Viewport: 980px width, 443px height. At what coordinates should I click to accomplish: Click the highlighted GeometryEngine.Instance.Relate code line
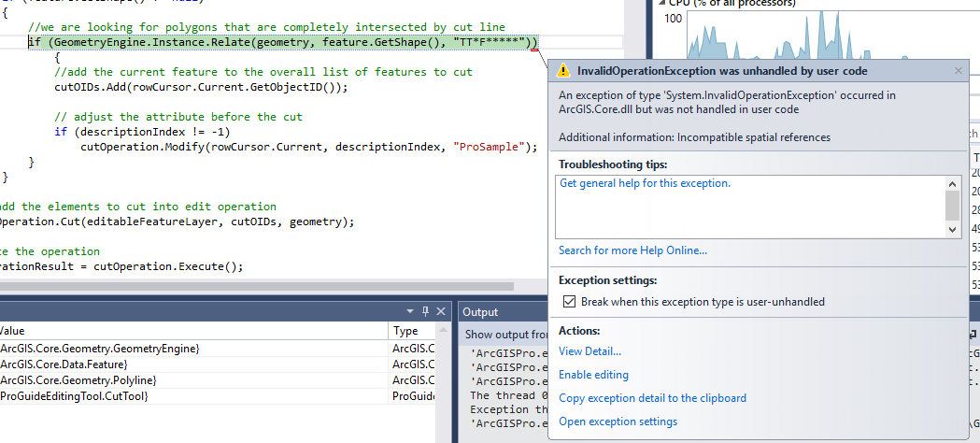click(x=283, y=42)
